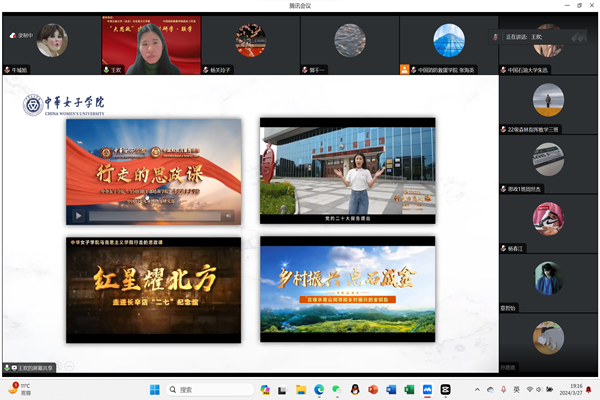Open Tencent Meeting icon in taskbar

[x=427, y=389]
